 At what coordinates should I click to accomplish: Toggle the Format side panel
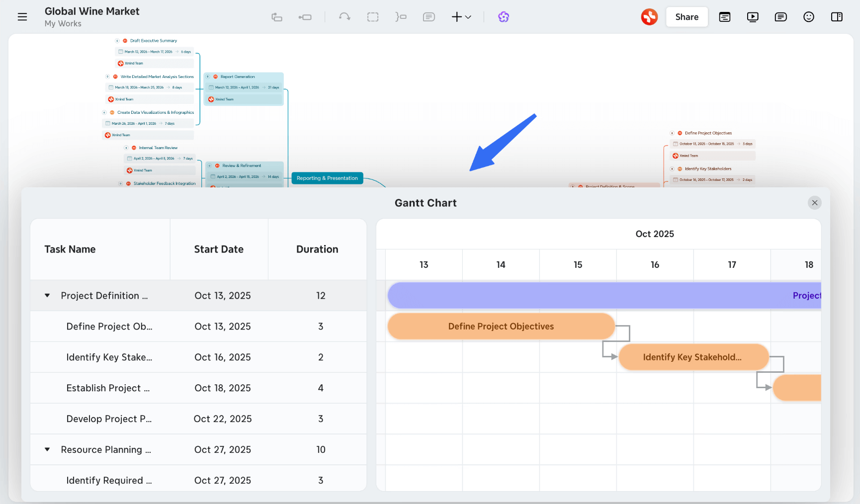point(837,16)
